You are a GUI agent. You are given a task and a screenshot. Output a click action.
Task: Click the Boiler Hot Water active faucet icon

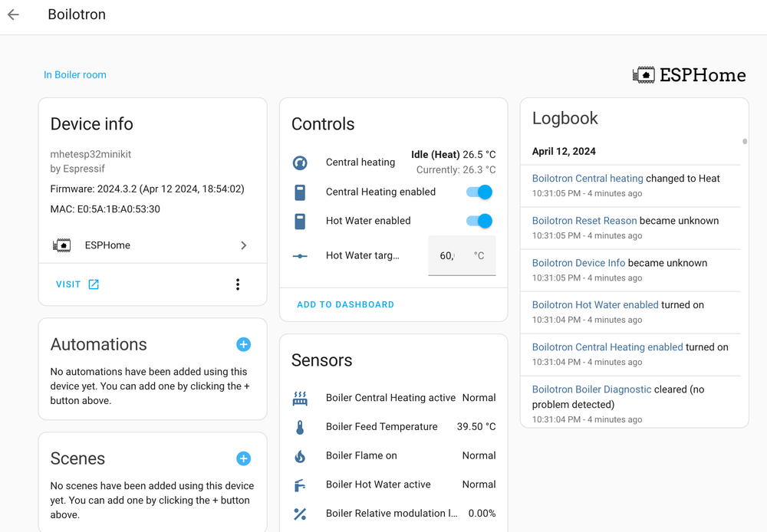click(300, 485)
